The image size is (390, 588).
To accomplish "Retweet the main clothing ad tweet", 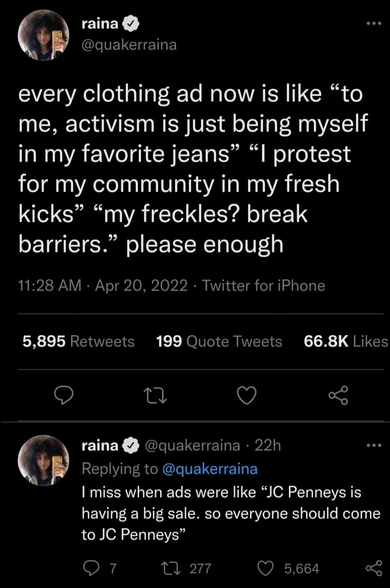I will click(x=155, y=395).
